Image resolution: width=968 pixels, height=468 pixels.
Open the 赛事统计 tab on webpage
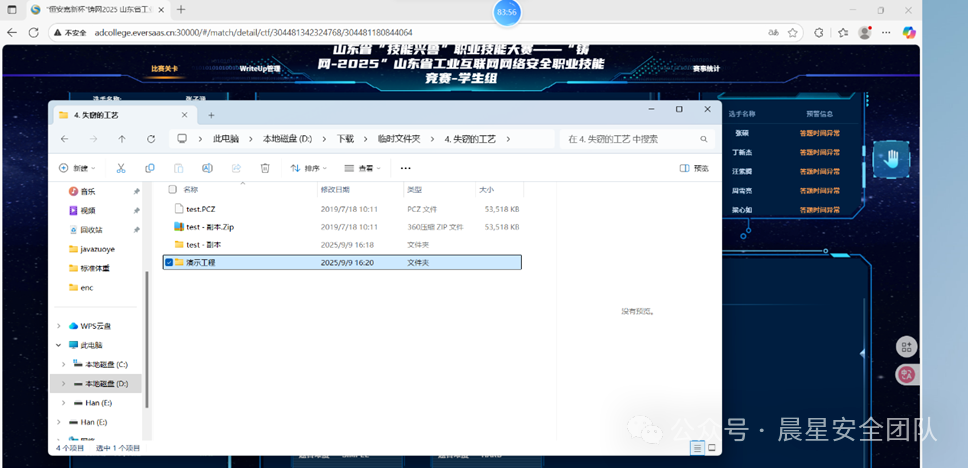click(x=706, y=69)
